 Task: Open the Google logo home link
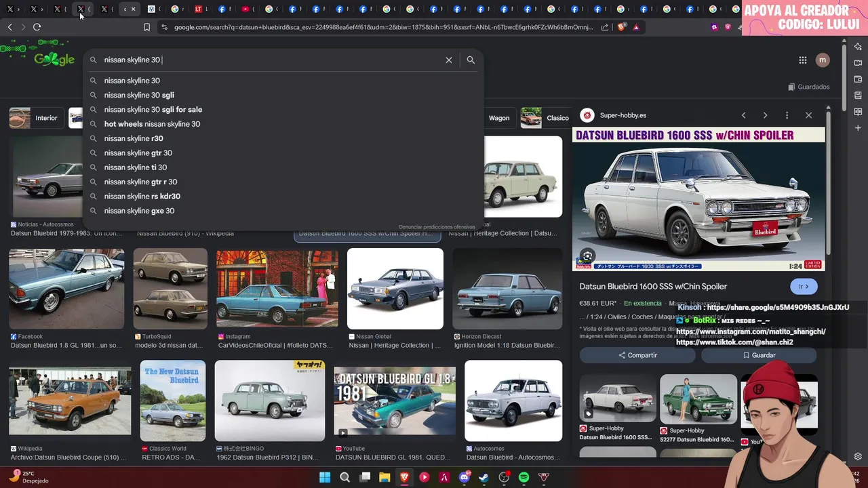click(x=54, y=60)
